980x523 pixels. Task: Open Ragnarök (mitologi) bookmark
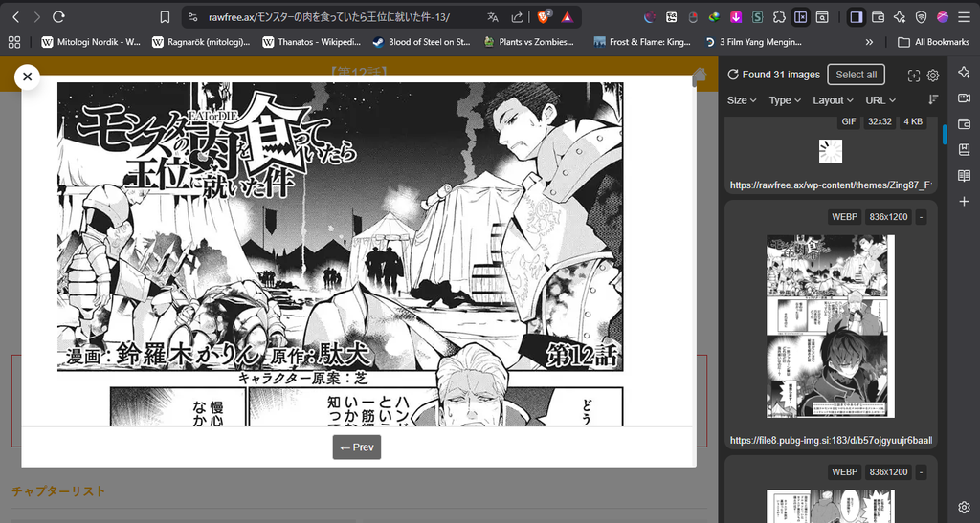201,42
